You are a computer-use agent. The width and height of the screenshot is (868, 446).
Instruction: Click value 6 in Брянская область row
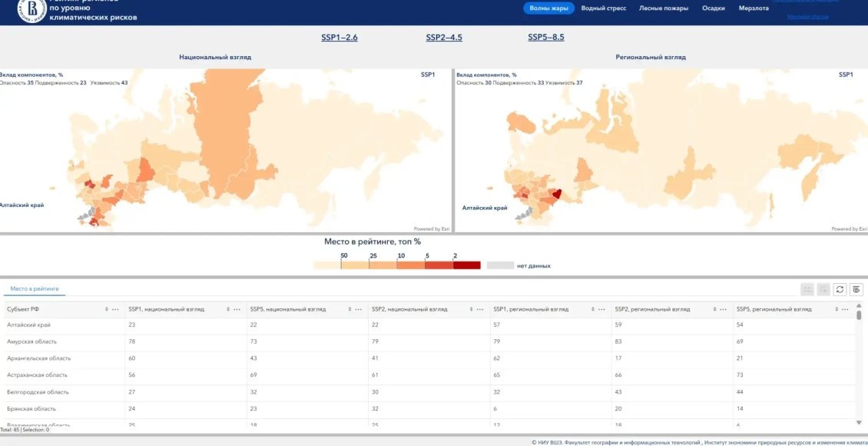[495, 408]
